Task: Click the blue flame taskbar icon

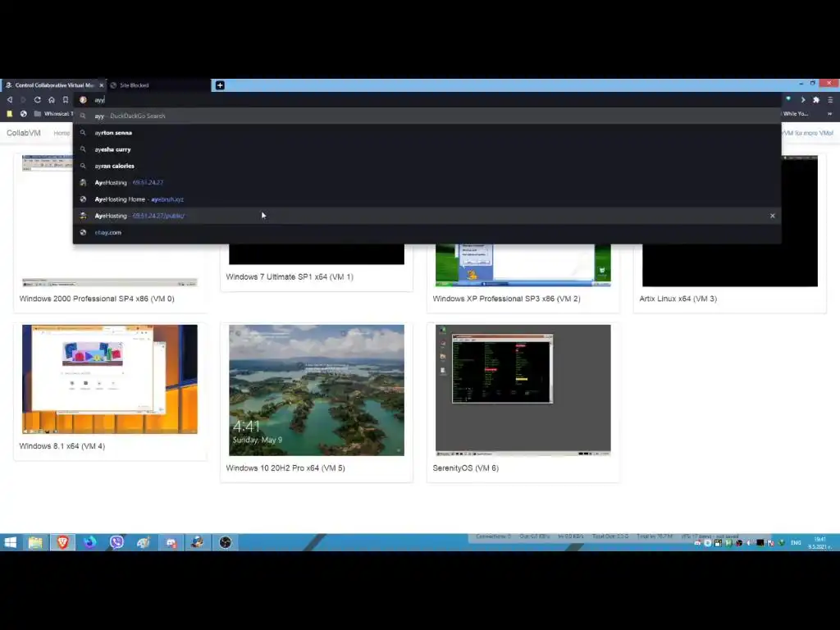Action: coord(89,542)
